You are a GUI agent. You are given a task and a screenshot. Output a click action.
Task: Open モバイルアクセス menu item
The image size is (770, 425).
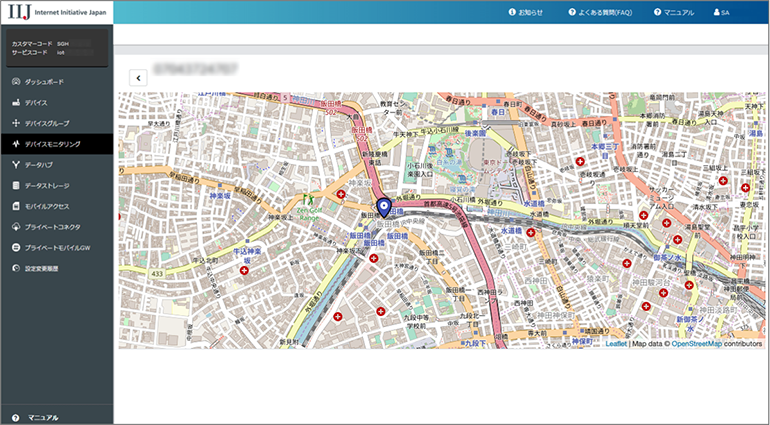pos(56,206)
